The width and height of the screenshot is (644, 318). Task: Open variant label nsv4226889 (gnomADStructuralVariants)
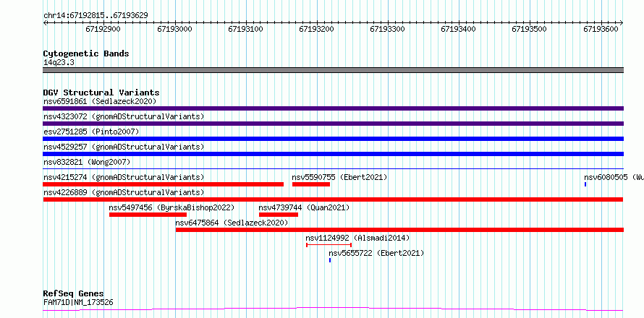(x=124, y=192)
